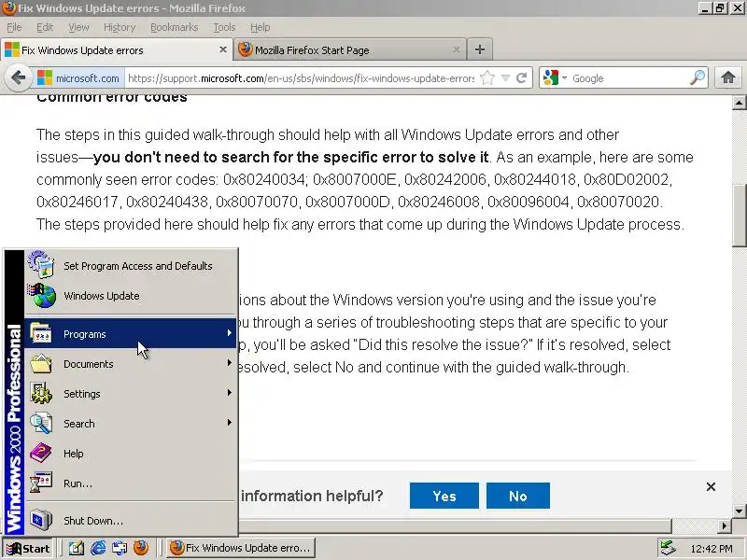747x560 pixels.
Task: Click the Set Program Access icon
Action: 41,265
